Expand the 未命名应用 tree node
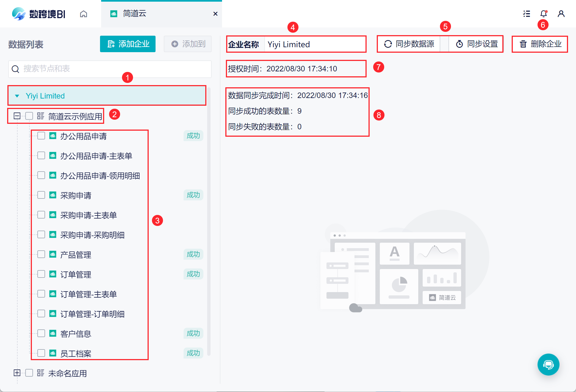Image resolution: width=576 pixels, height=392 pixels. point(17,373)
